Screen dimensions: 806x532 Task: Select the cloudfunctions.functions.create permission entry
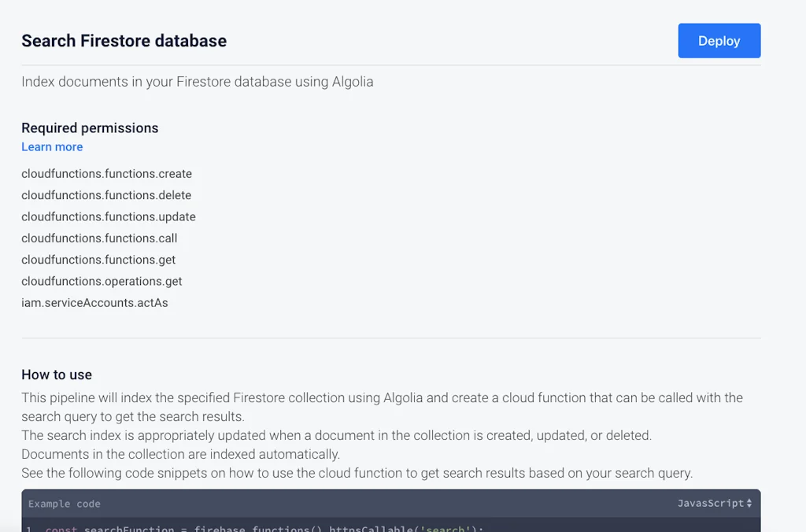(x=107, y=174)
